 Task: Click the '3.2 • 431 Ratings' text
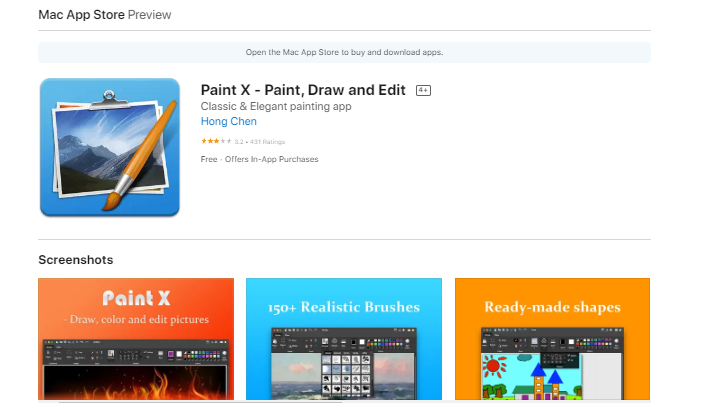coord(259,142)
